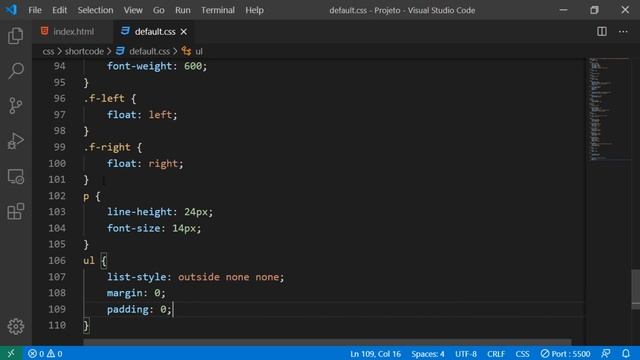The width and height of the screenshot is (640, 360).
Task: Open the feedback status bar icon
Action: [x=606, y=353]
